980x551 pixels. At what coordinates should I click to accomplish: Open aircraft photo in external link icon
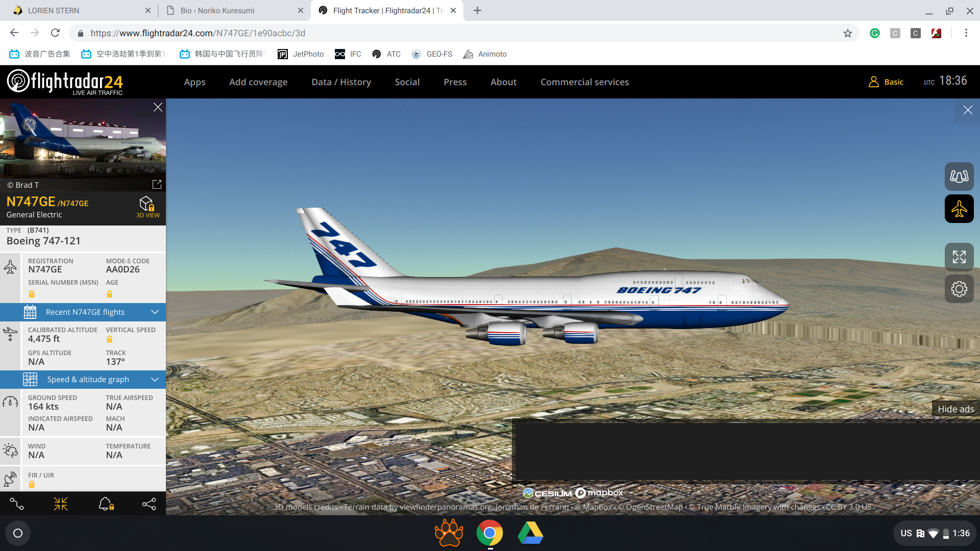[x=157, y=184]
